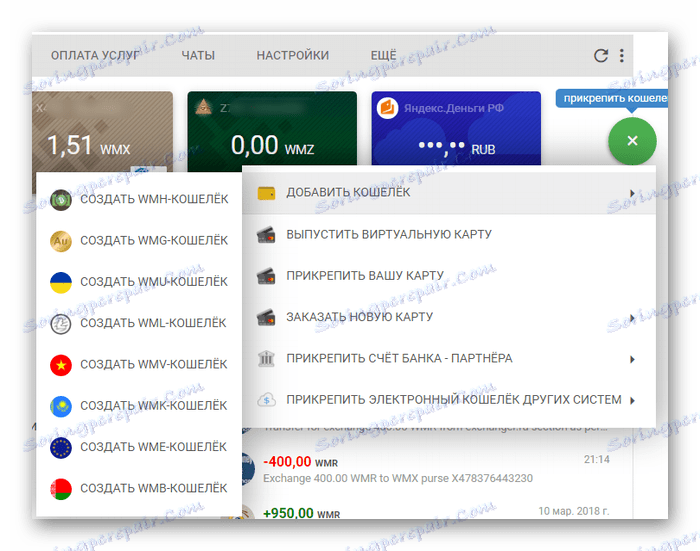Open the 1,51 WMX wallet card
Image resolution: width=700 pixels, height=551 pixels.
(103, 132)
